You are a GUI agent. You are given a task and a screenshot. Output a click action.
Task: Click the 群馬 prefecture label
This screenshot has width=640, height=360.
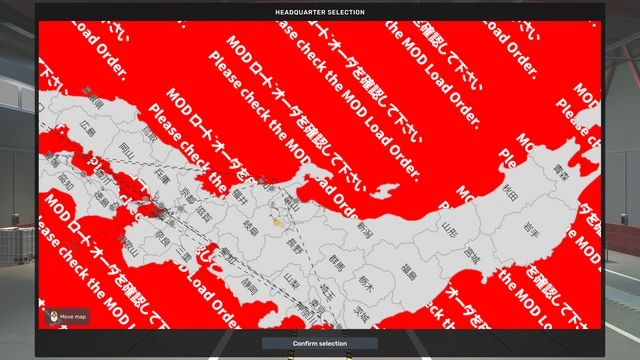[x=337, y=263]
